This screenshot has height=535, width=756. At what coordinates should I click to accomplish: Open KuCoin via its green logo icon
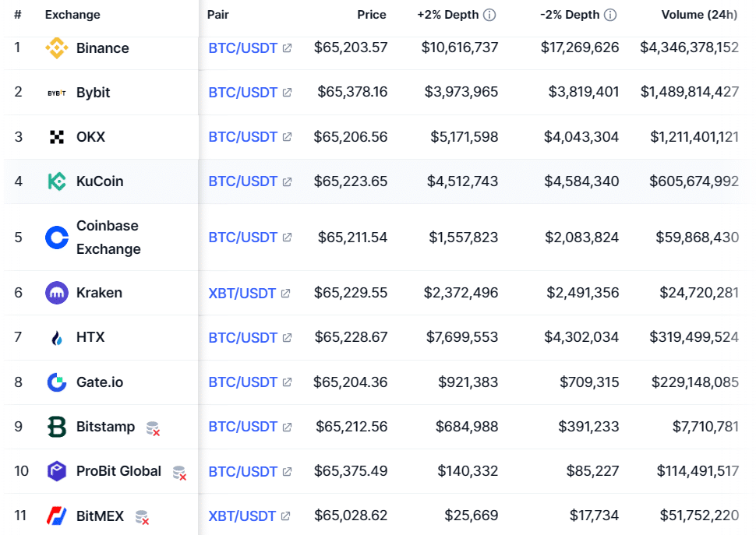[x=57, y=181]
